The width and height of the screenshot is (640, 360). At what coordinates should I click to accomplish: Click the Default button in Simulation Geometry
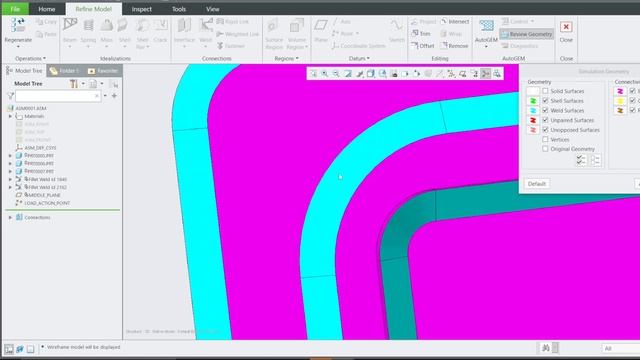coord(537,184)
